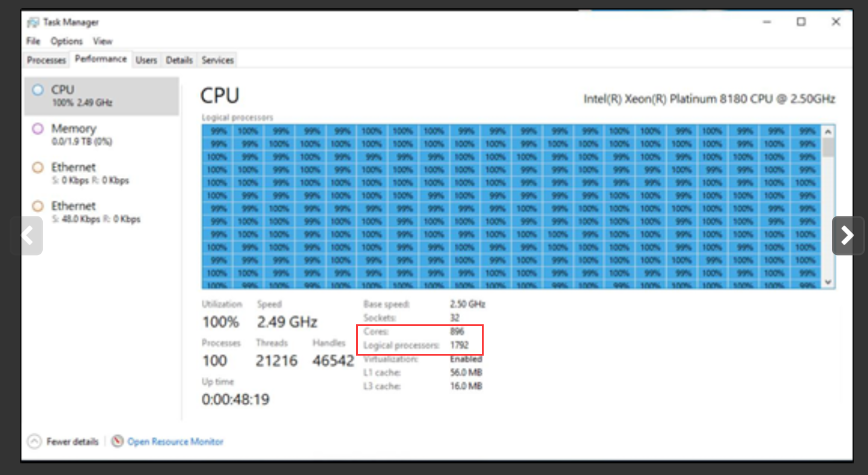Open the Memory performance graph
Image resolution: width=868 pixels, height=475 pixels.
click(x=101, y=134)
